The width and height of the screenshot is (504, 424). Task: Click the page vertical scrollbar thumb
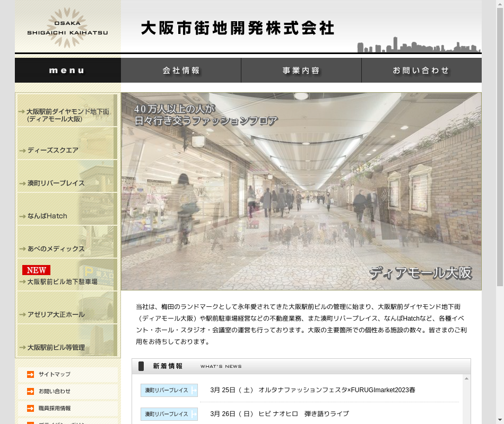500,147
